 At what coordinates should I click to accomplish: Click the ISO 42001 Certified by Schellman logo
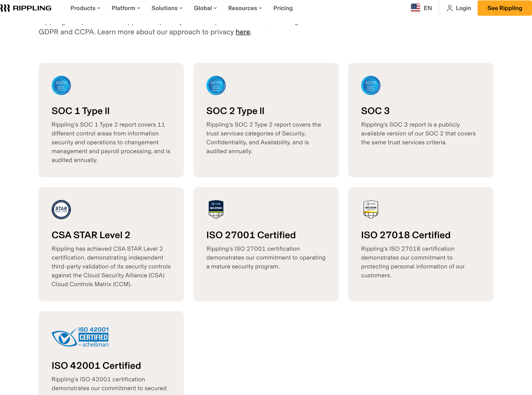pos(80,337)
